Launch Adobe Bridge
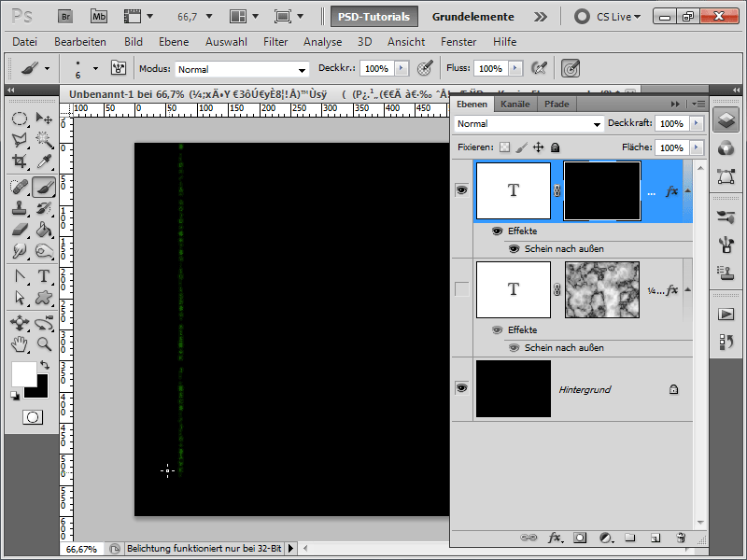 pyautogui.click(x=65, y=17)
